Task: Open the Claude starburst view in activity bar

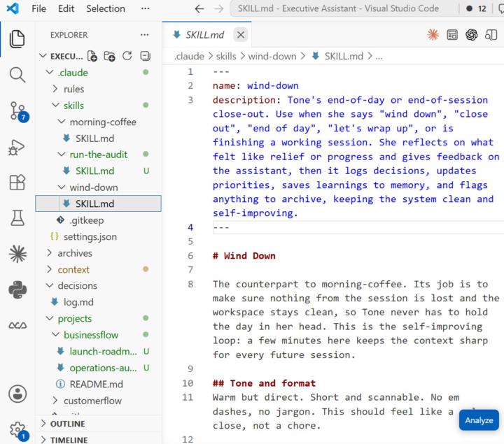Action: 17,254
